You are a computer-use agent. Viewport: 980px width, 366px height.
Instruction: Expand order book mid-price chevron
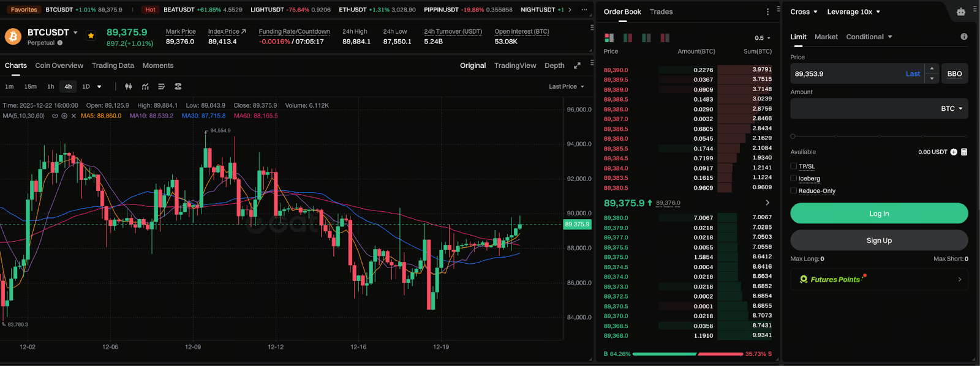pos(767,203)
